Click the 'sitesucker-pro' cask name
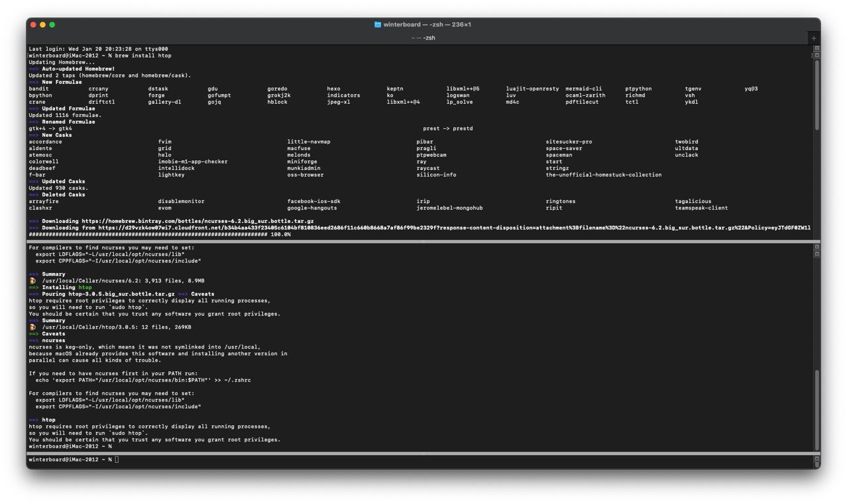847x504 pixels. click(569, 142)
